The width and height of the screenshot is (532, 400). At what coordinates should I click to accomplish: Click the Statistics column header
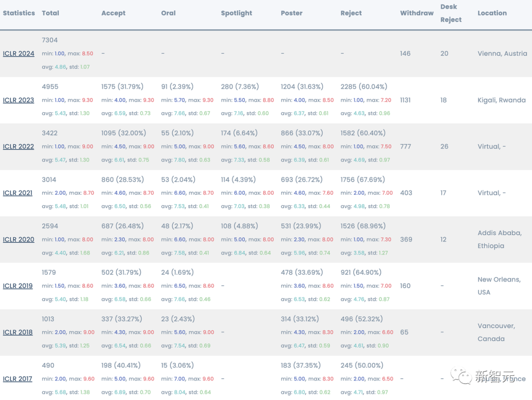(19, 13)
